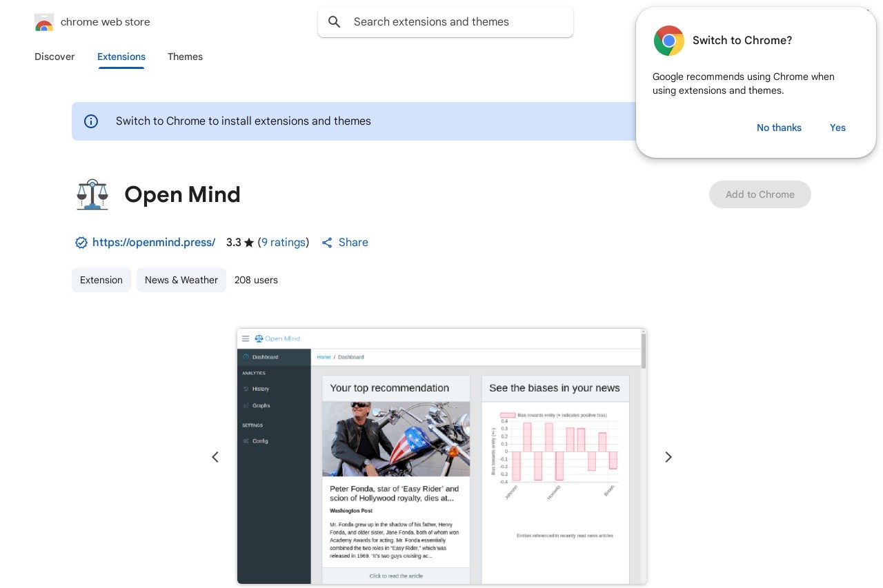
Task: Open the 9 ratings link
Action: point(284,243)
